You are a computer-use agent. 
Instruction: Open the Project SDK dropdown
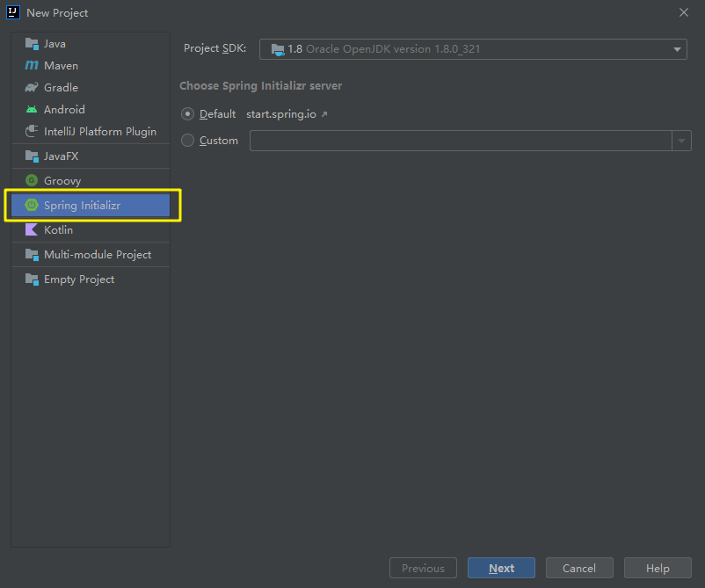coord(677,49)
